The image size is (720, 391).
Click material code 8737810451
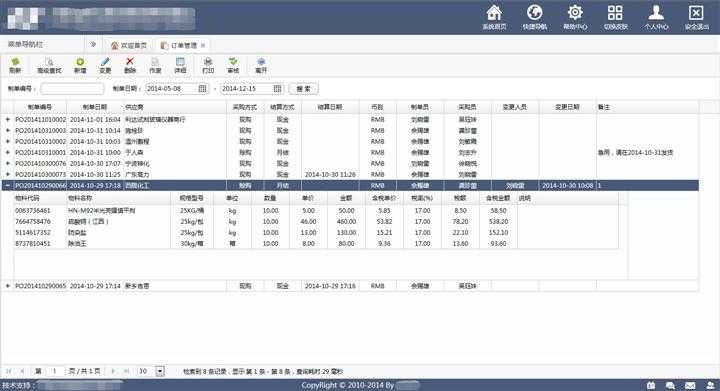pyautogui.click(x=33, y=244)
